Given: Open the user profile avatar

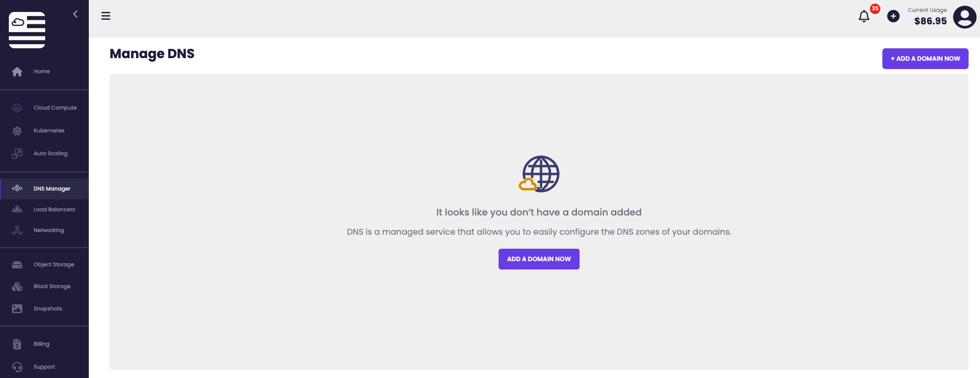Looking at the screenshot, I should (x=964, y=17).
